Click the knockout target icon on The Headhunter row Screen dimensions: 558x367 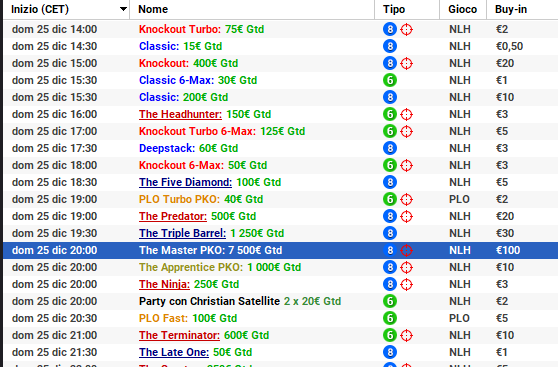406,115
